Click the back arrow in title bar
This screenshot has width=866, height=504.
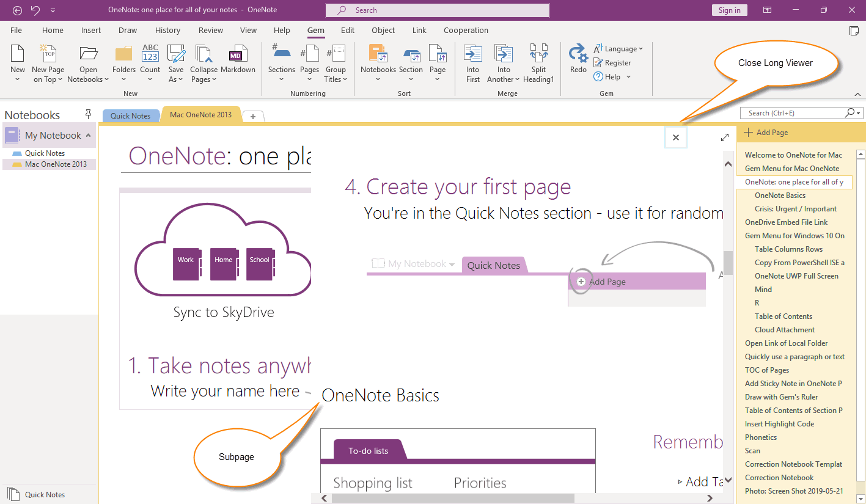[x=17, y=10]
